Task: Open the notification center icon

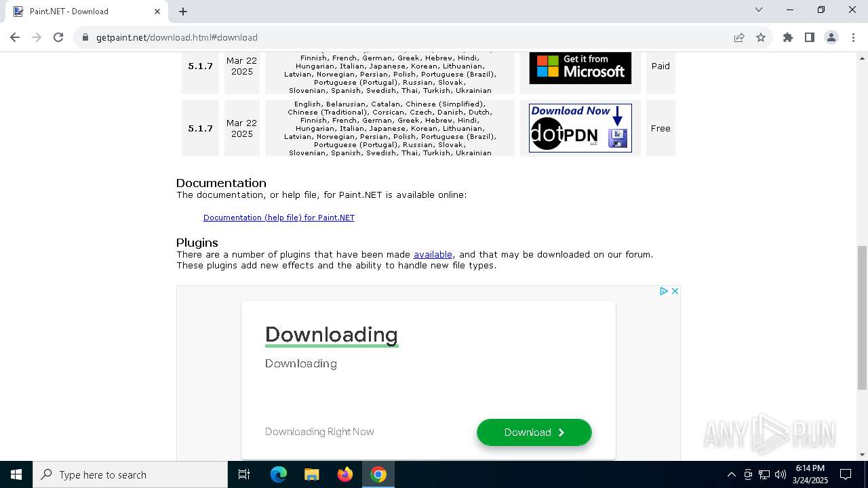Action: (846, 474)
